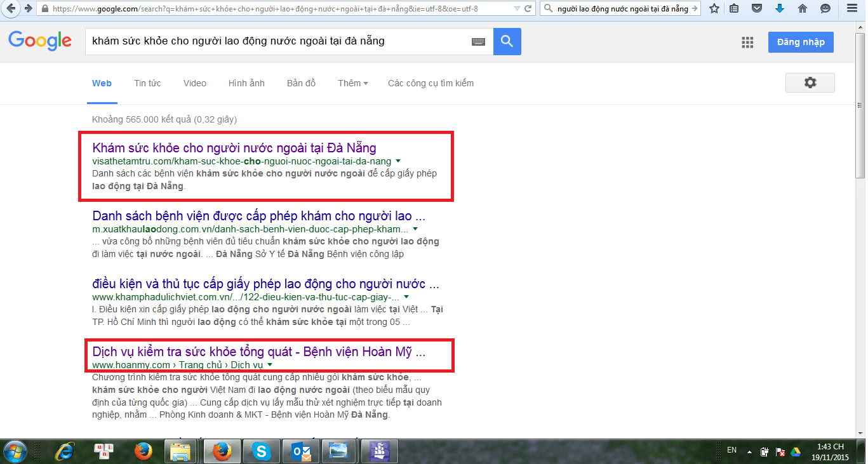868x464 pixels.
Task: Open the search settings gear button
Action: pyautogui.click(x=810, y=83)
